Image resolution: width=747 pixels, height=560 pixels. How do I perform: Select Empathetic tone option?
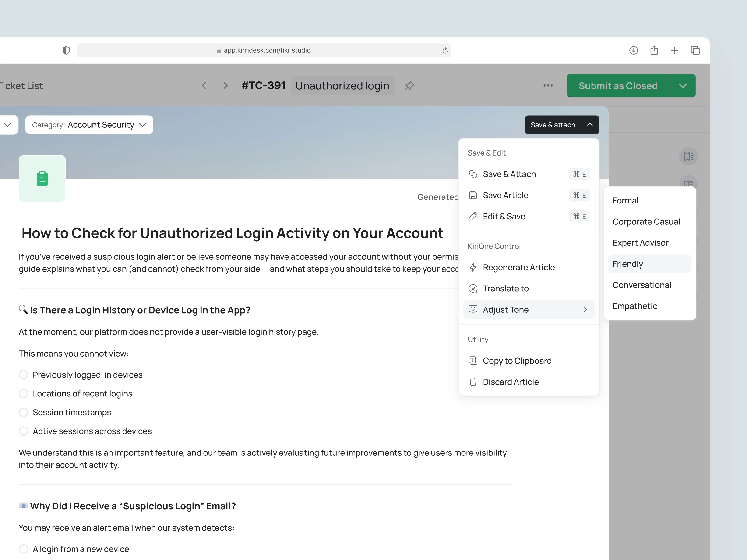[649, 306]
